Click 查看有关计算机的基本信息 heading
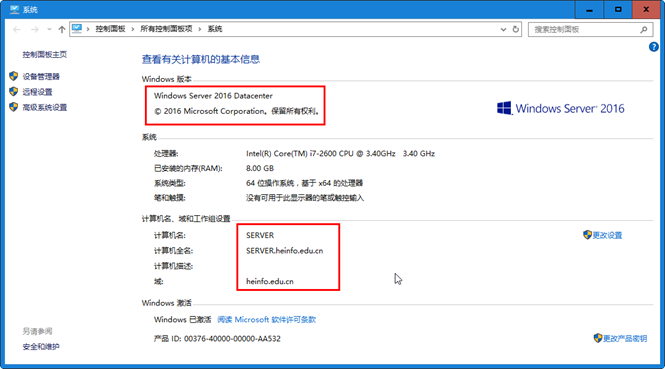 pos(201,59)
